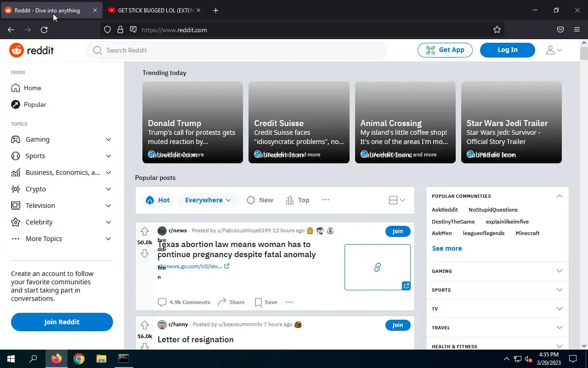Open the Star Wars Jedi Trailer card

tap(511, 122)
